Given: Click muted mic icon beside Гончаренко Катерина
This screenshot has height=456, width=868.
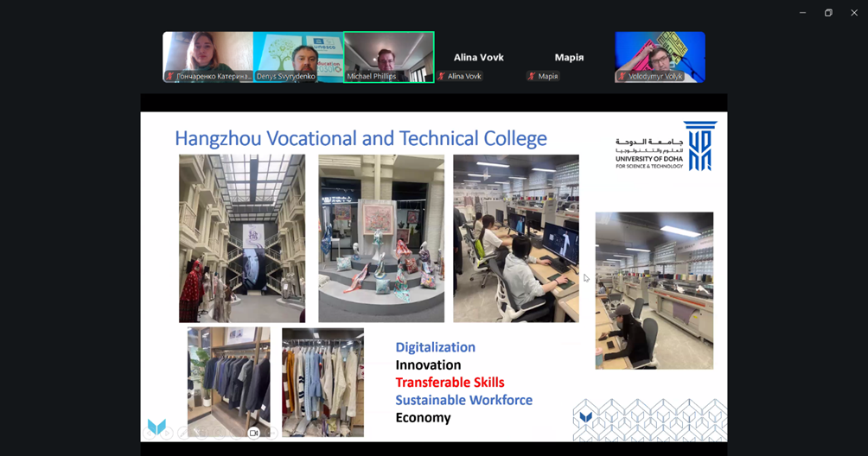Looking at the screenshot, I should click(x=170, y=76).
